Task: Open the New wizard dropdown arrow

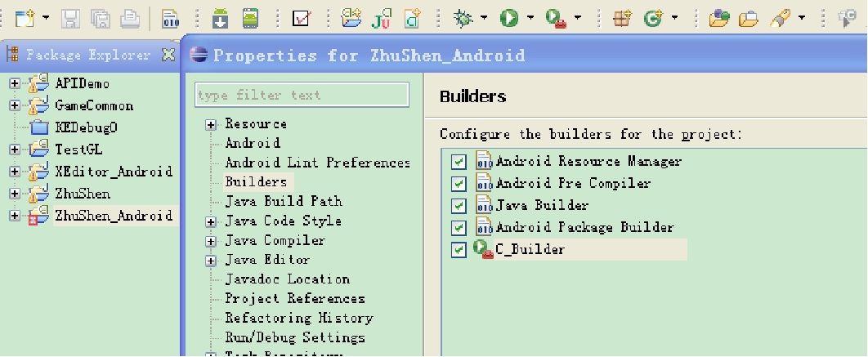Action: 46,19
